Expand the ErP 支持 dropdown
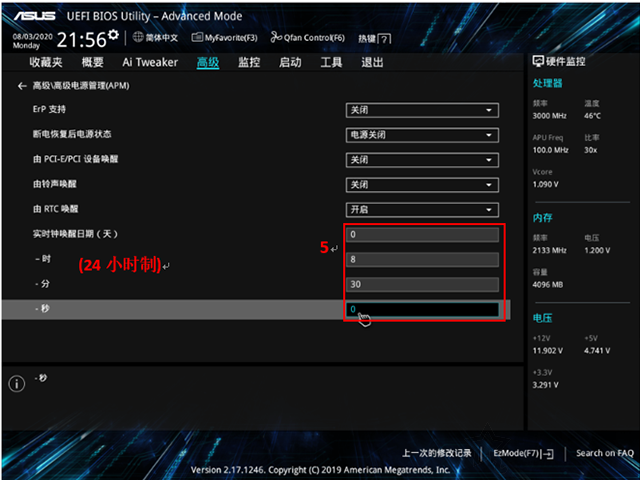The height and width of the screenshot is (480, 640). pyautogui.click(x=422, y=110)
